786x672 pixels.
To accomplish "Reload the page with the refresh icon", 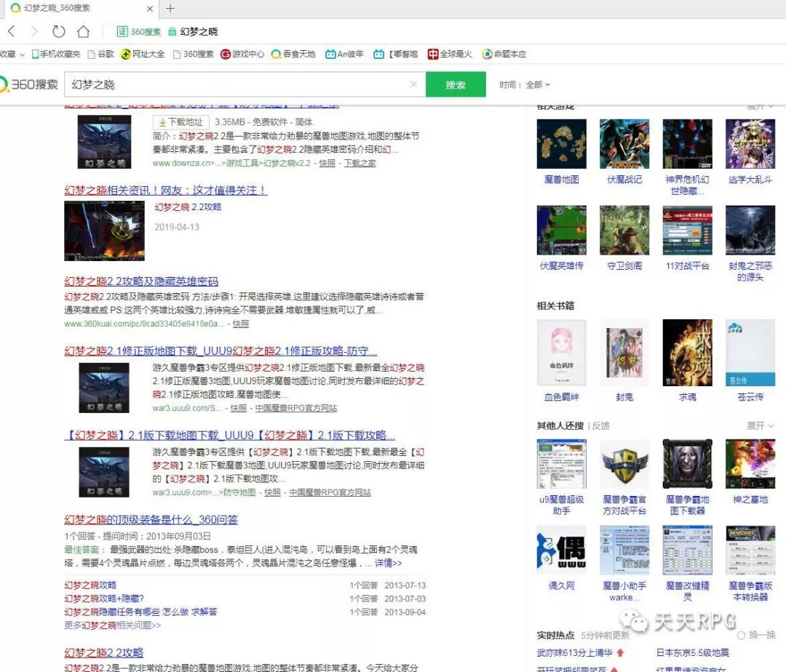I will point(59,31).
